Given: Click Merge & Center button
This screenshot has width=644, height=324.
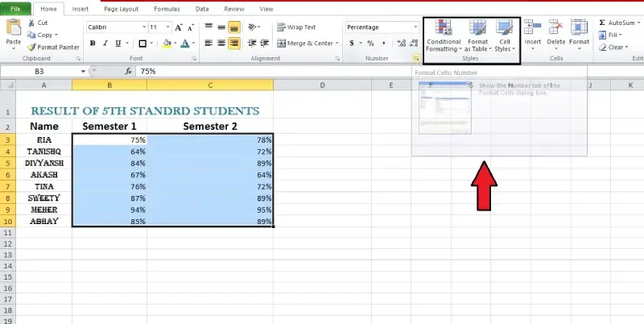Looking at the screenshot, I should tap(304, 44).
